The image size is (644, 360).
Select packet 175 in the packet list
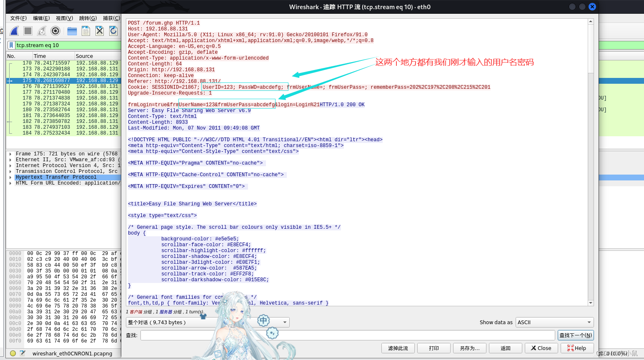63,80
